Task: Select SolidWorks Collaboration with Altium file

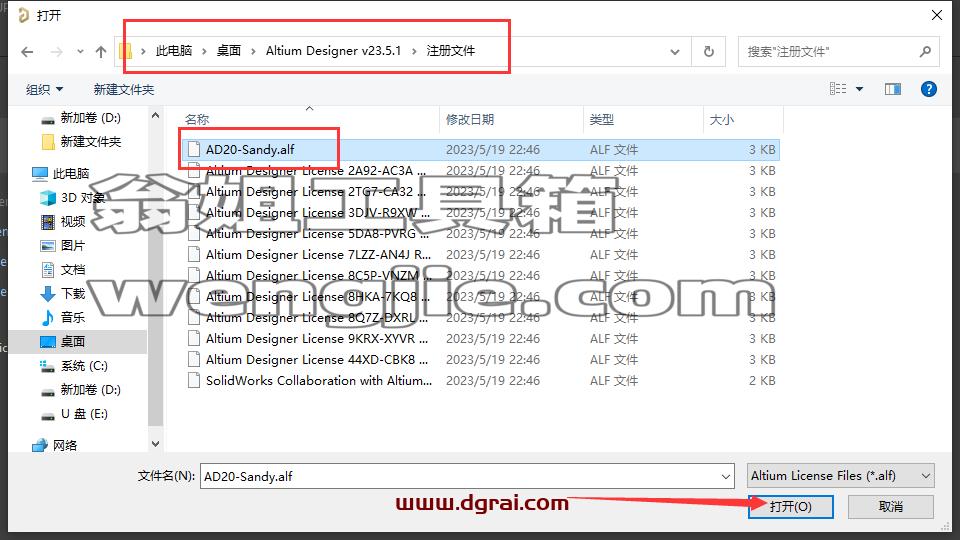Action: pos(481,380)
